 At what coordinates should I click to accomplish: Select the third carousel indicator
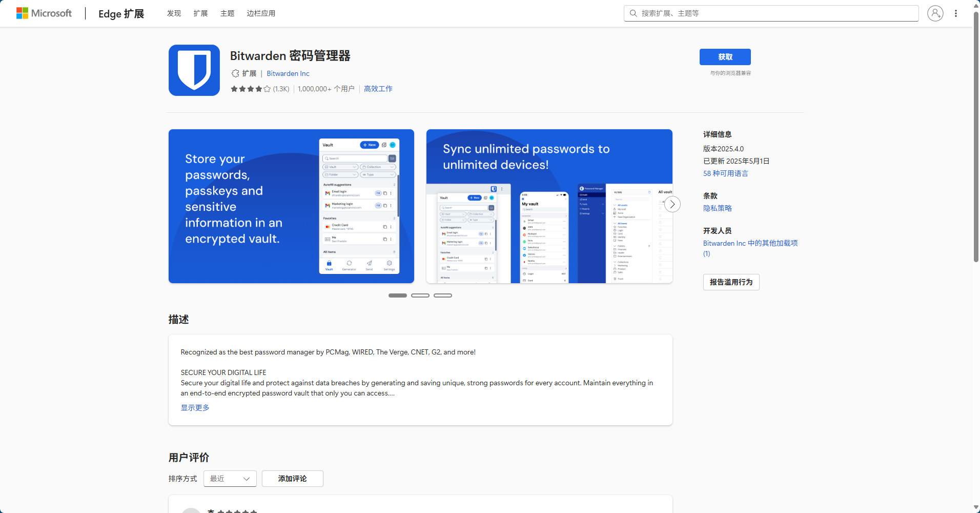(x=442, y=295)
